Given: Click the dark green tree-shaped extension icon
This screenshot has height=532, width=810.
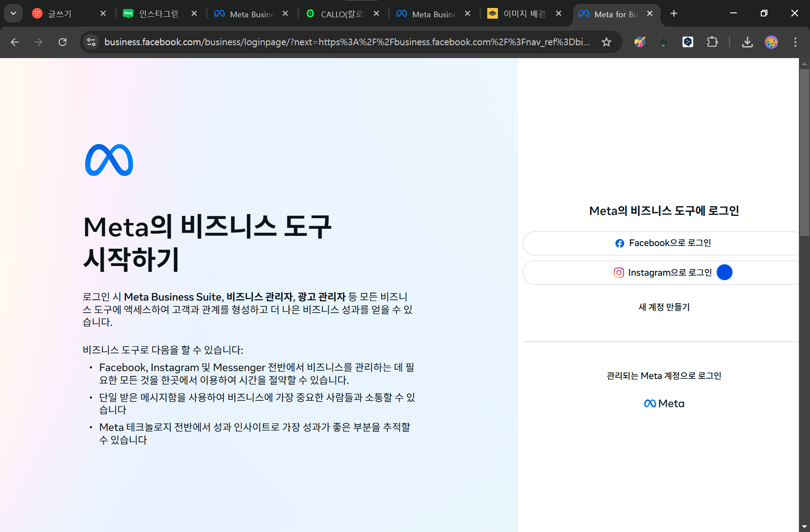Looking at the screenshot, I should tap(664, 42).
